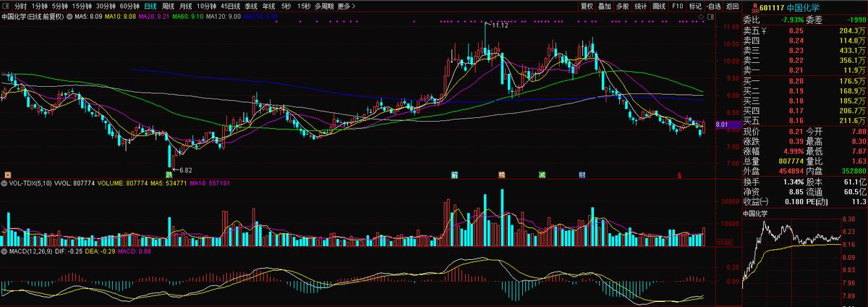Switch to 月线 monthly chart
The height and width of the screenshot is (307, 868).
tap(185, 6)
